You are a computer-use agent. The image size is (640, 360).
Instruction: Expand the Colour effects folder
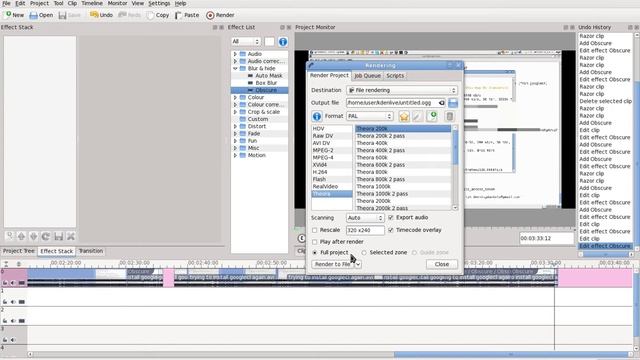(x=235, y=98)
